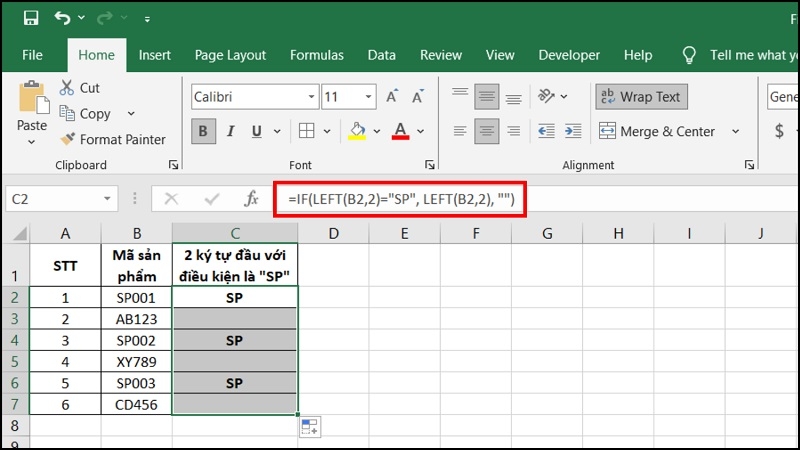This screenshot has height=450, width=800.
Task: Apply red Font Color
Action: 401,131
